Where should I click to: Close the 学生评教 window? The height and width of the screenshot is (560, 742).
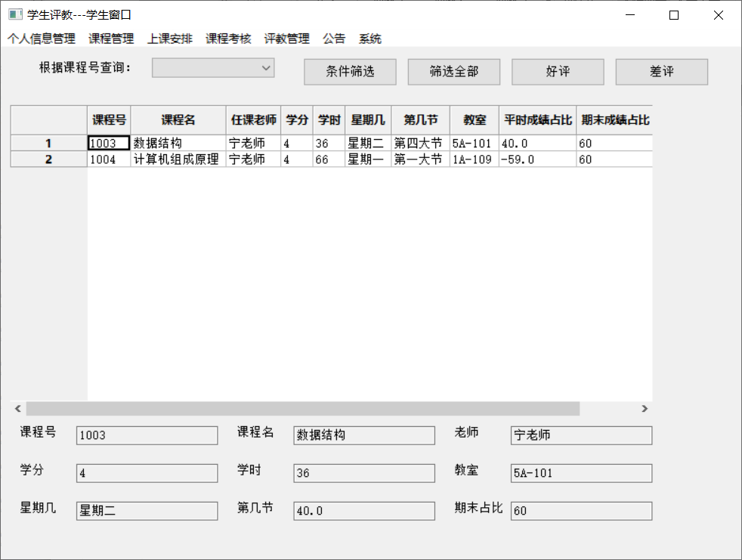(719, 15)
